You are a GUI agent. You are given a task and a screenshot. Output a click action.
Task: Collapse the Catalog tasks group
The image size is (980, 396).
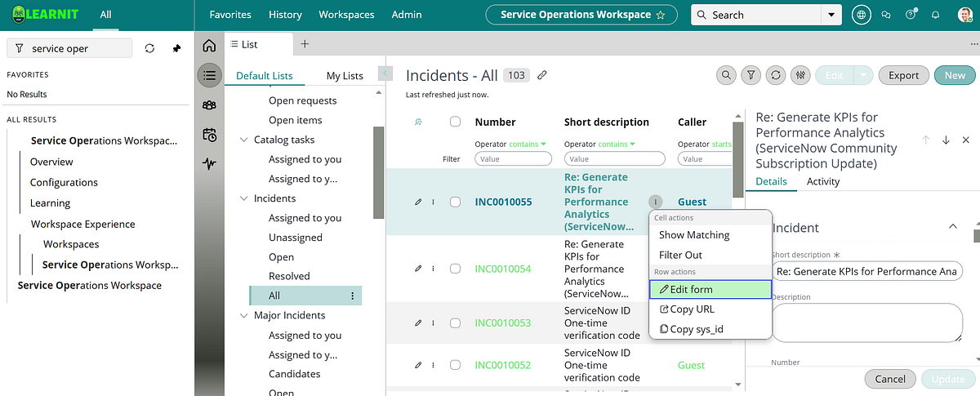tap(243, 140)
